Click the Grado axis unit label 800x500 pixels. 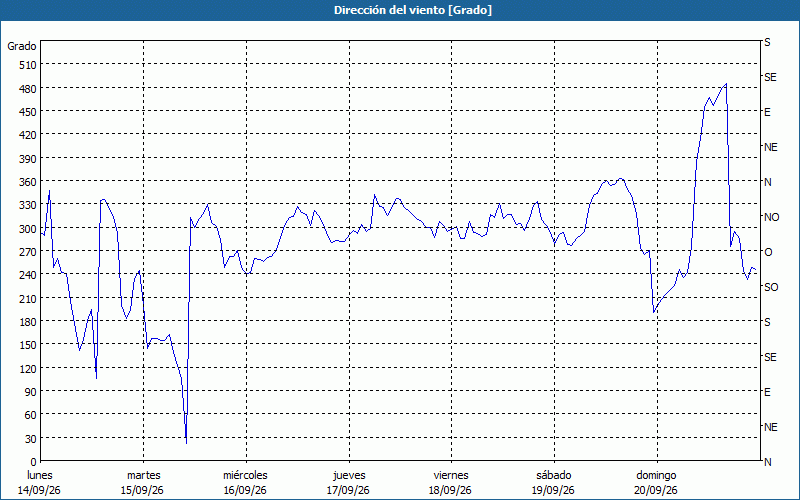pyautogui.click(x=22, y=46)
